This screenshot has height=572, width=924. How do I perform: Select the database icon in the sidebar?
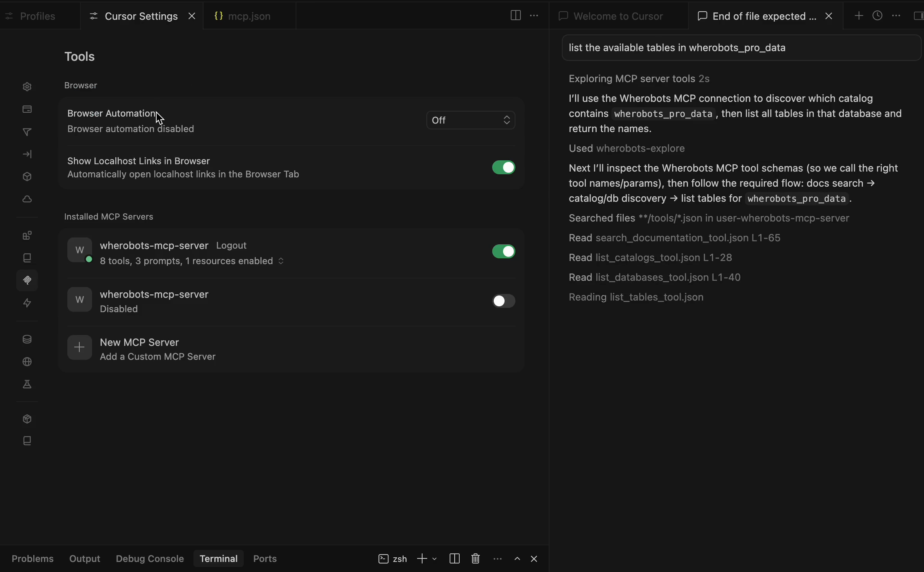[27, 339]
